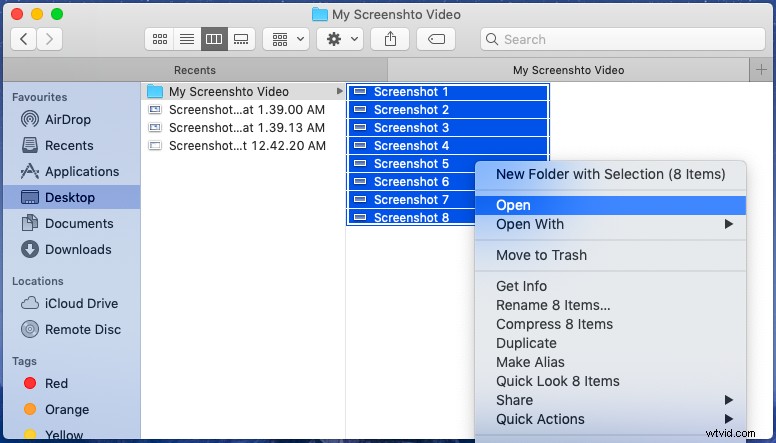Click the file icon beside Screenshot 1
The width and height of the screenshot is (776, 443).
coord(360,92)
